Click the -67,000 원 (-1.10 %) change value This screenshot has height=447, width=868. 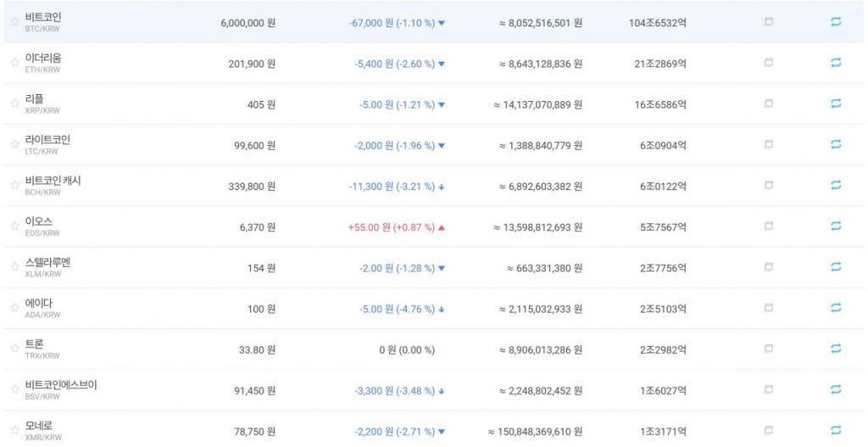click(x=397, y=23)
